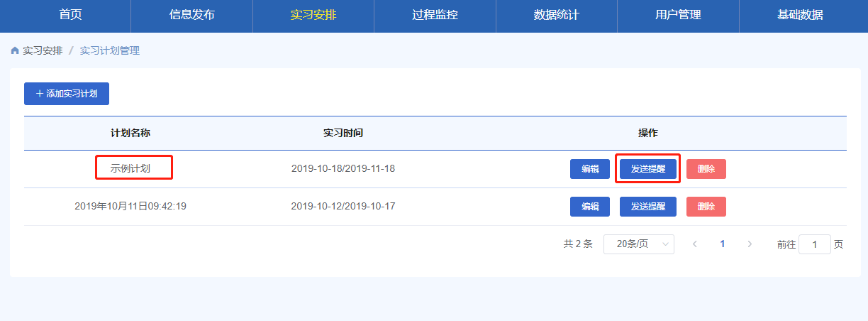Switch to the 过程监控 tab

(x=435, y=15)
